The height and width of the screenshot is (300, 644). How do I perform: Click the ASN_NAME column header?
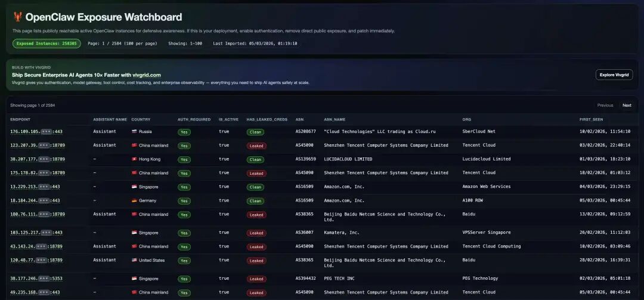tap(335, 119)
